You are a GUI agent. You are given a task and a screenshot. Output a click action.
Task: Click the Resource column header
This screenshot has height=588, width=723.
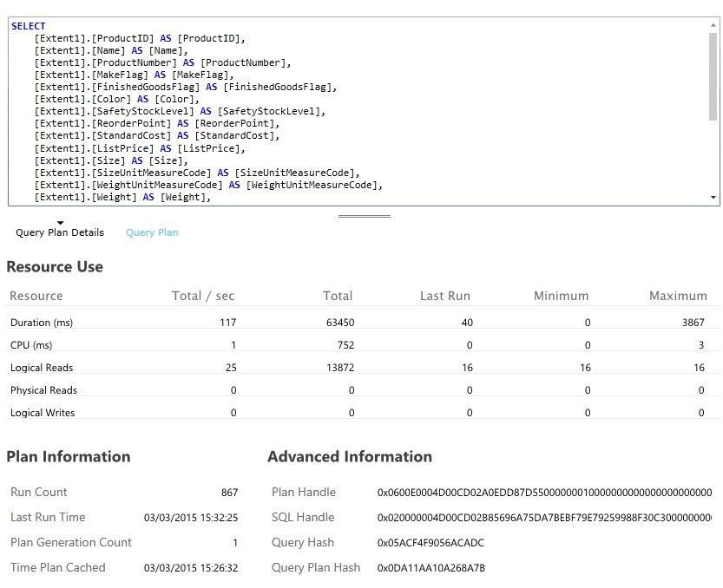pyautogui.click(x=36, y=296)
